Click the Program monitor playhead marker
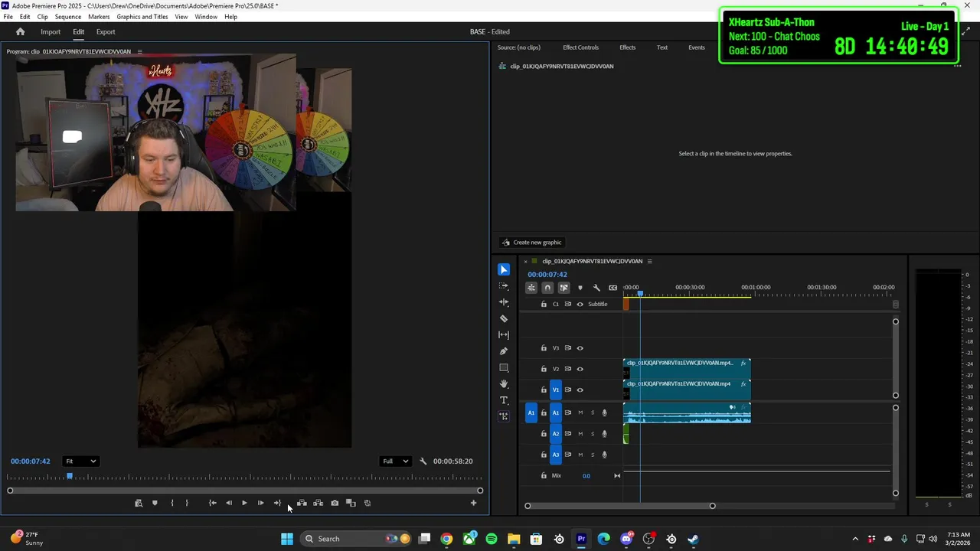Viewport: 980px width, 551px height. 70,476
